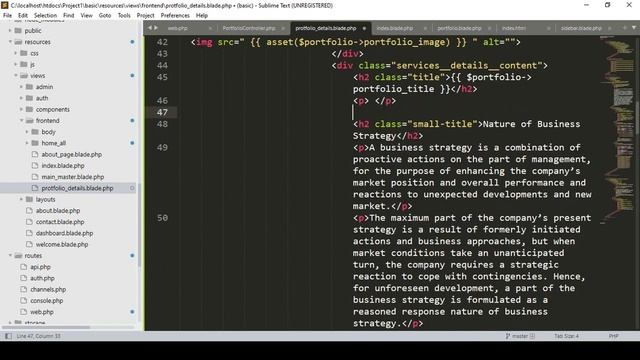Open welcome.blade.php in the sidebar

click(62, 244)
